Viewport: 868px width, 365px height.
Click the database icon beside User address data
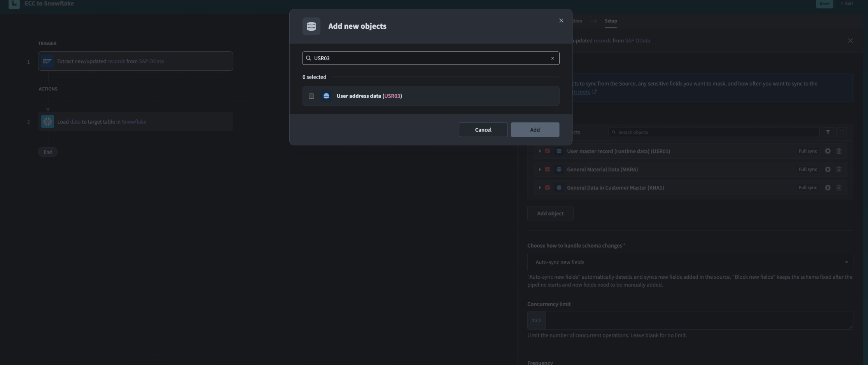[x=326, y=96]
